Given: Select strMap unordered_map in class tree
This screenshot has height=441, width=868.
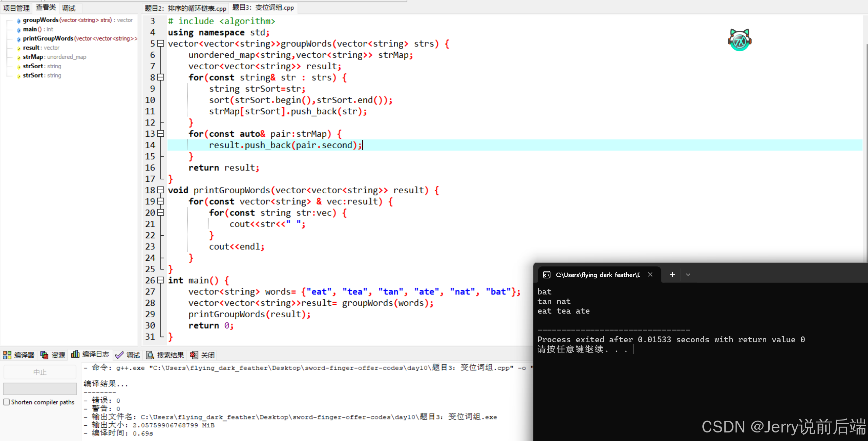Looking at the screenshot, I should [x=33, y=57].
